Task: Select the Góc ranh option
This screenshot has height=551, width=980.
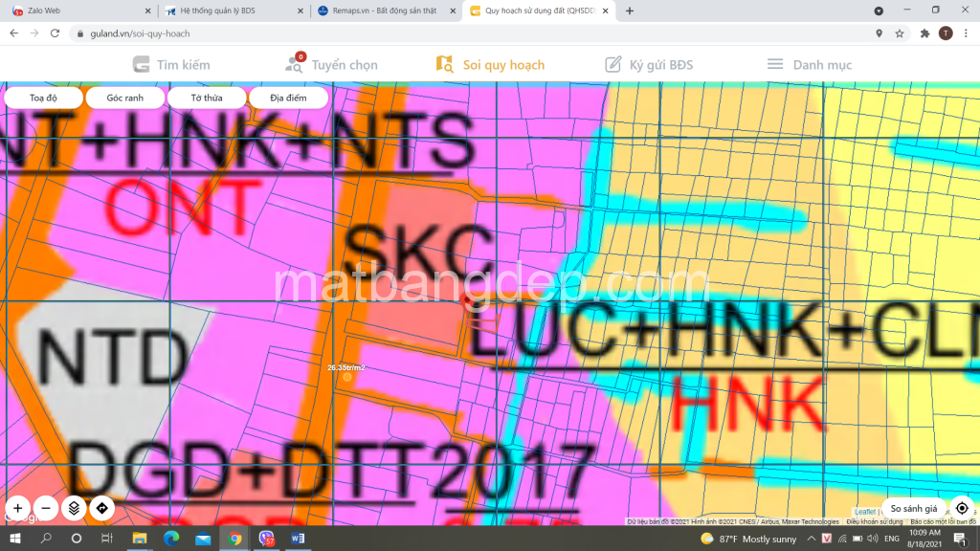Action: click(x=125, y=98)
